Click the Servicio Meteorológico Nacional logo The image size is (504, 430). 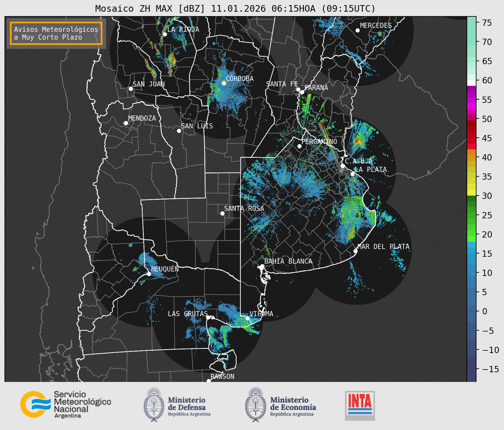[66, 404]
